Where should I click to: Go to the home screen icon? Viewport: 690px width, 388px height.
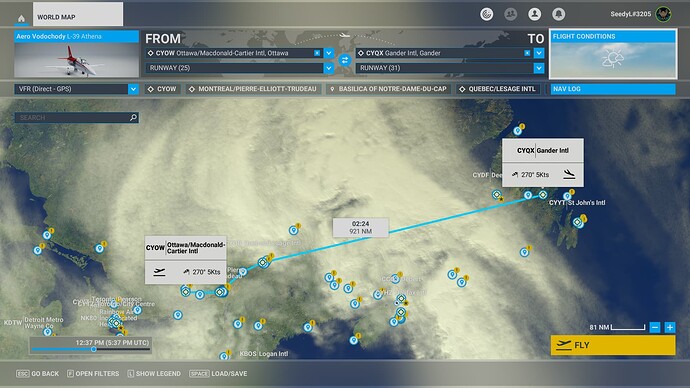(21, 18)
